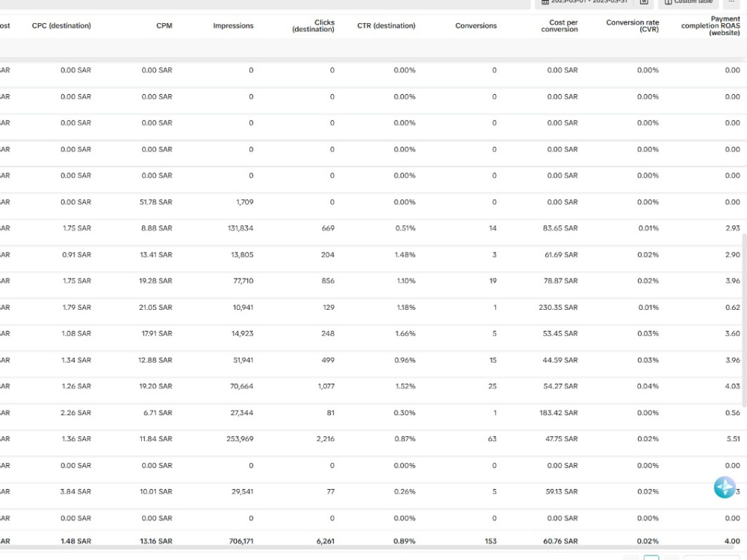
Task: Select the 51,941 impressions cell
Action: 244,361
